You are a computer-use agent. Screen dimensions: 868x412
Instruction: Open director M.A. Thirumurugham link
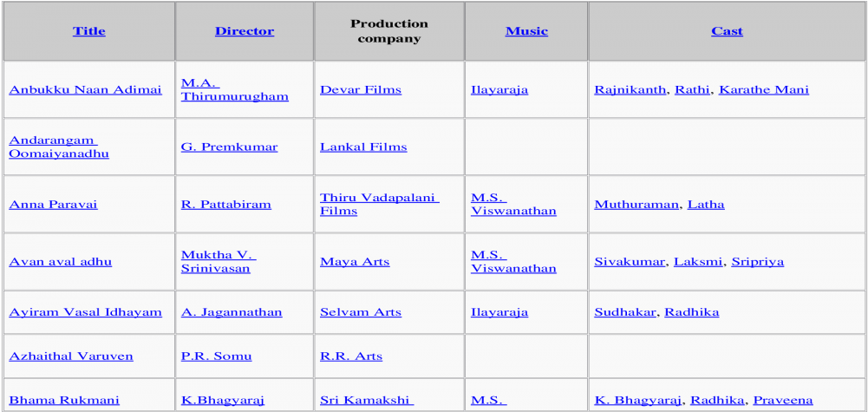(235, 89)
